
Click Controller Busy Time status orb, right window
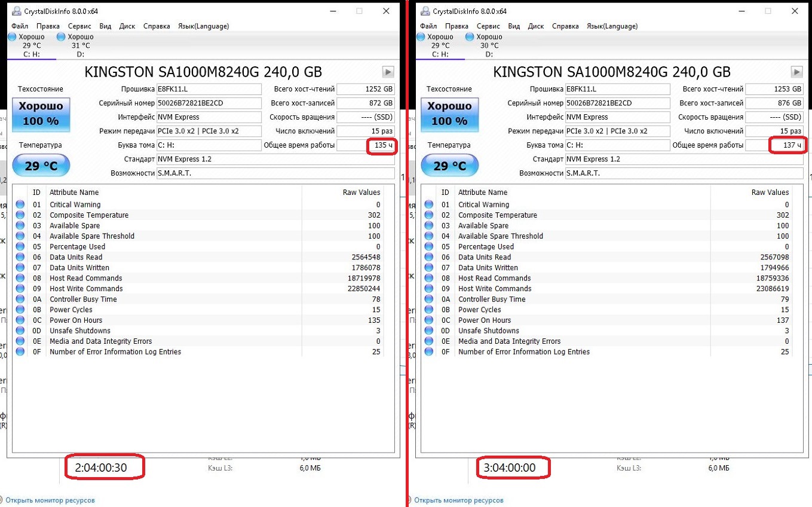[x=429, y=299]
